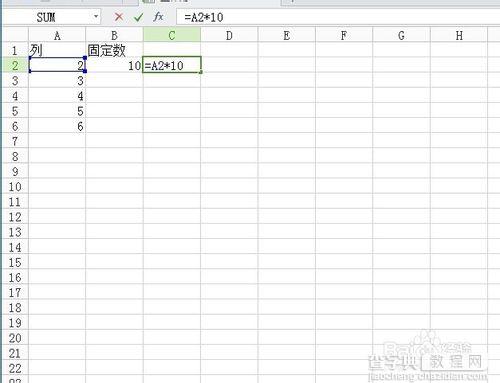Cancel formula entry with the red X
This screenshot has width=500, height=383.
(119, 17)
